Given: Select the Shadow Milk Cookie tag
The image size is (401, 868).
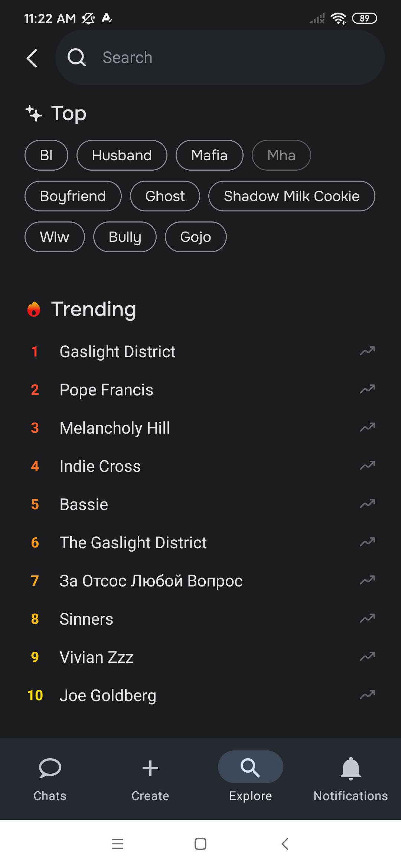Looking at the screenshot, I should click(x=291, y=196).
